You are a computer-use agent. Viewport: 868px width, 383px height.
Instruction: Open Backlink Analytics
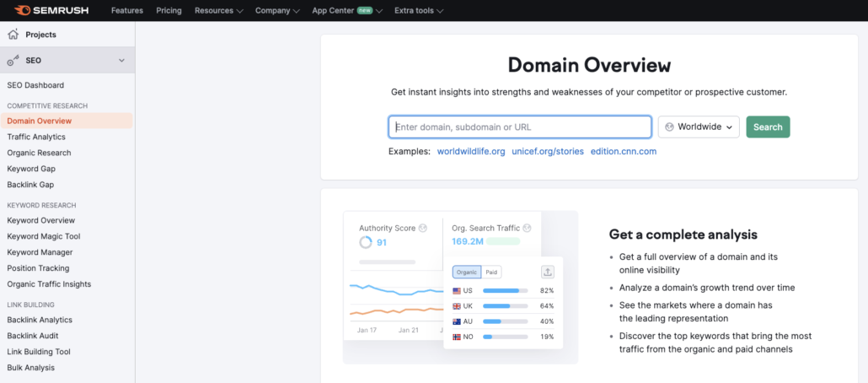[40, 320]
